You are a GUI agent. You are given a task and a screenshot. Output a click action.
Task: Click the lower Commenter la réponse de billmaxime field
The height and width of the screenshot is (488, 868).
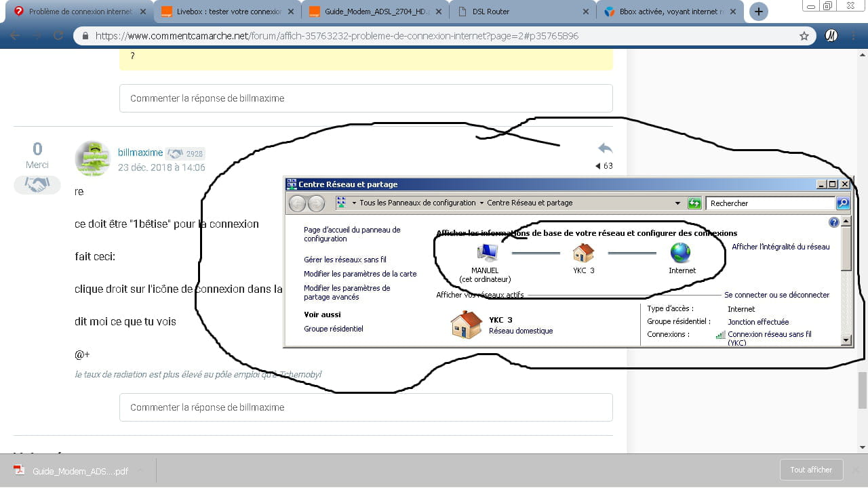coord(366,407)
